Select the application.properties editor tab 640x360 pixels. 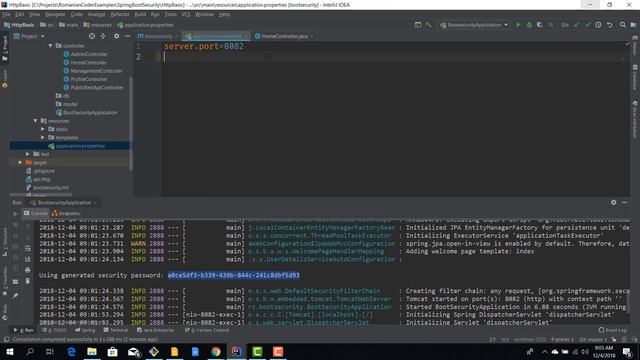(216, 36)
